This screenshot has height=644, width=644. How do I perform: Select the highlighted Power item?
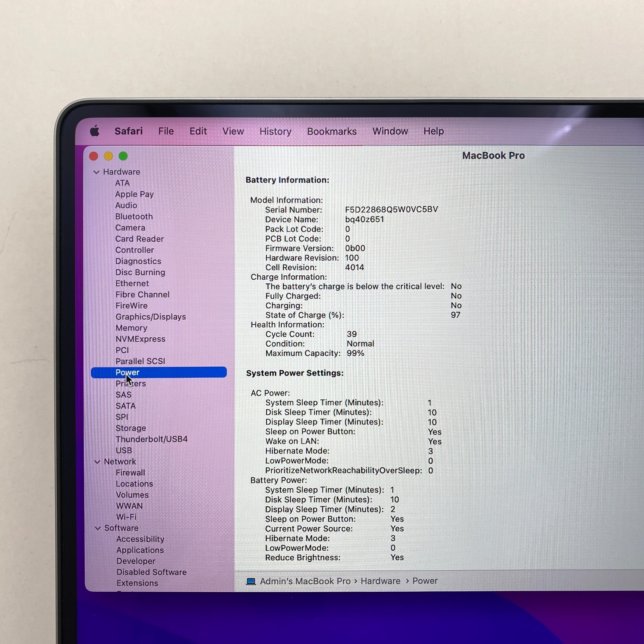pos(159,372)
